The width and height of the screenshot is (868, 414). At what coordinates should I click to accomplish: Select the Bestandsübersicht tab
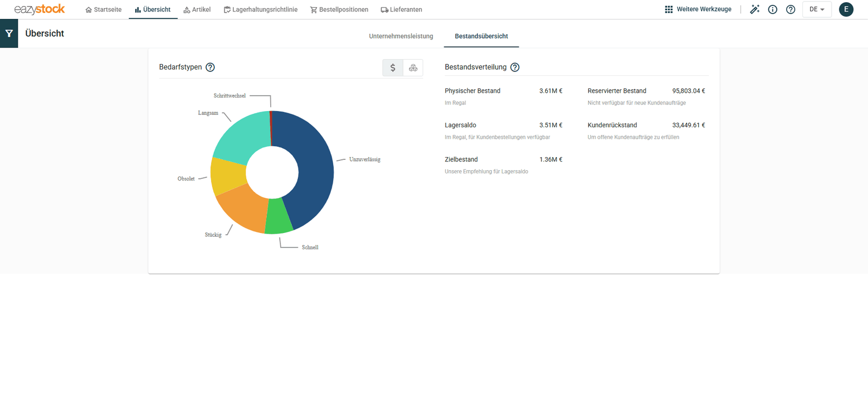(481, 36)
